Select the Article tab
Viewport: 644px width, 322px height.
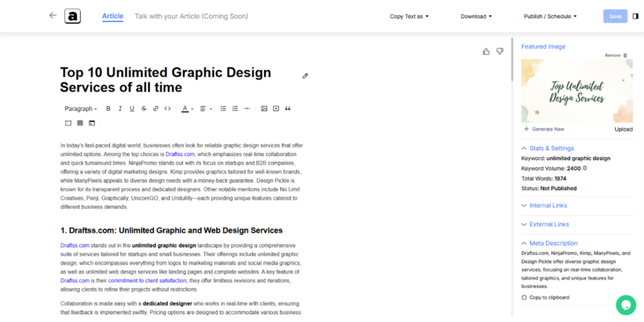click(x=113, y=16)
